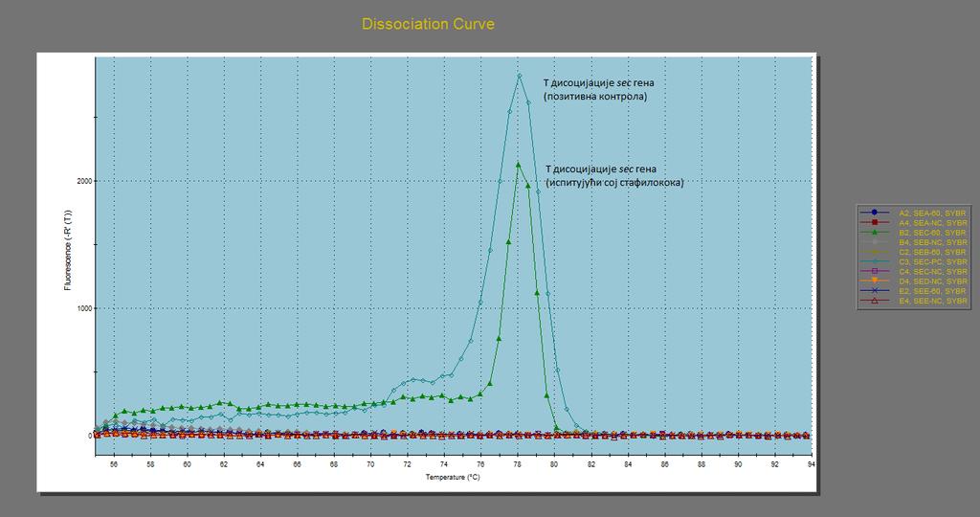Click the teal SEC-PC curve peak point
980x517 pixels.
[x=519, y=76]
